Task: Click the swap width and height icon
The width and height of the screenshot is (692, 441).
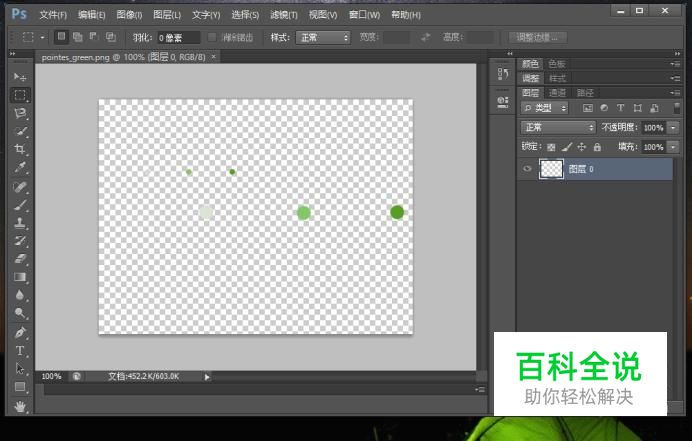Action: [425, 38]
